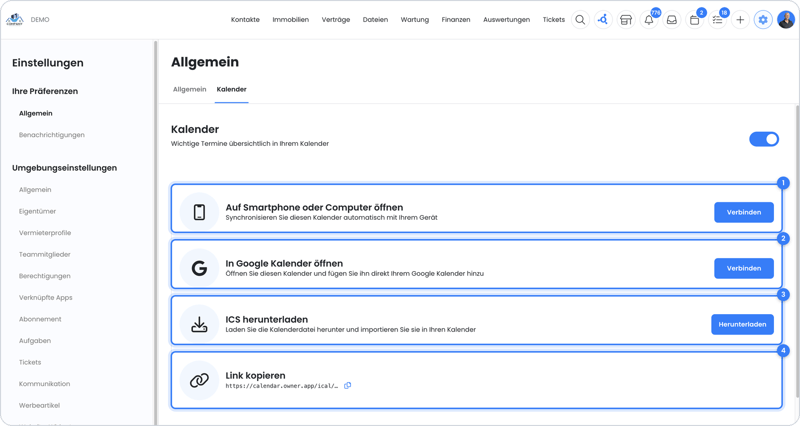Click Link kopieren title
Screen dimensions: 800x426
click(x=255, y=375)
